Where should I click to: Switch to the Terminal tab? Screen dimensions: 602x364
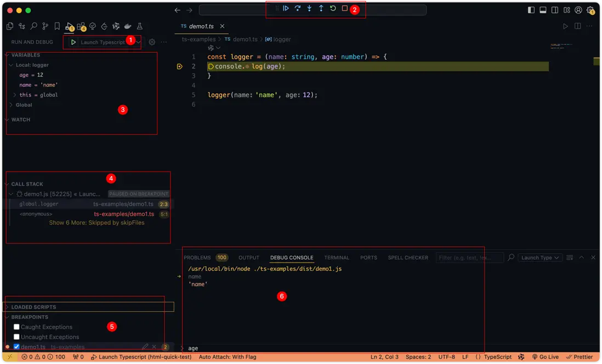pyautogui.click(x=336, y=258)
